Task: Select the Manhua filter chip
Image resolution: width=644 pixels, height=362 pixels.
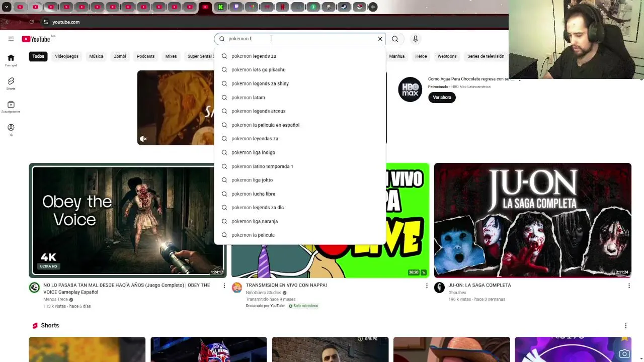Action: pos(396,56)
